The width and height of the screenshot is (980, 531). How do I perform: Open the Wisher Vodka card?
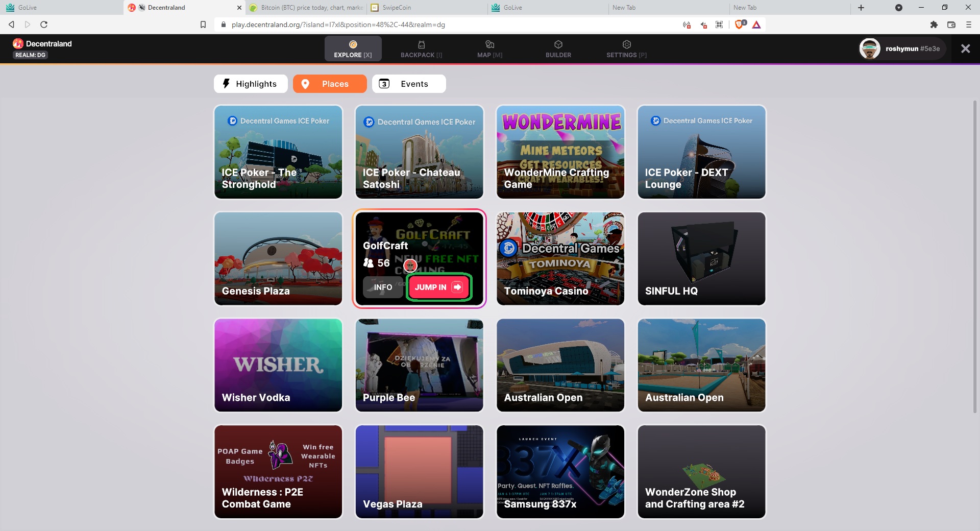pos(278,366)
